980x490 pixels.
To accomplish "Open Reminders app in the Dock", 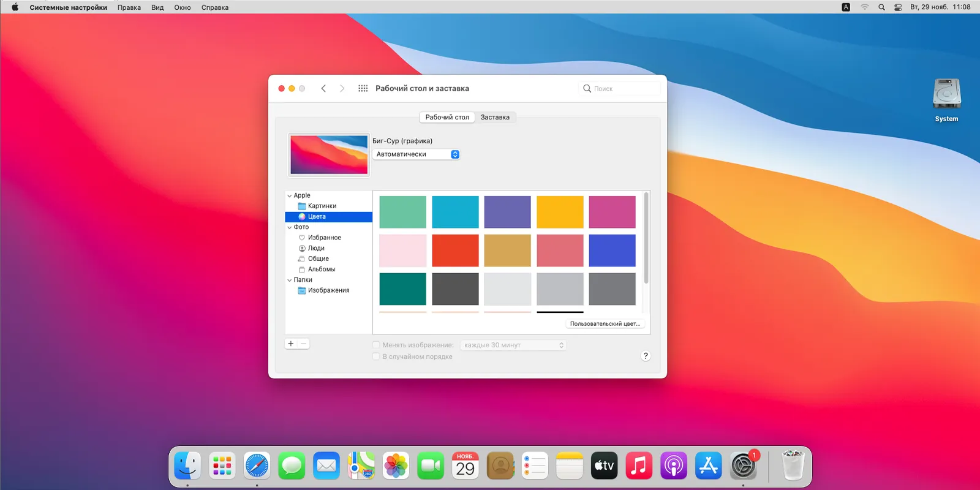I will point(535,467).
